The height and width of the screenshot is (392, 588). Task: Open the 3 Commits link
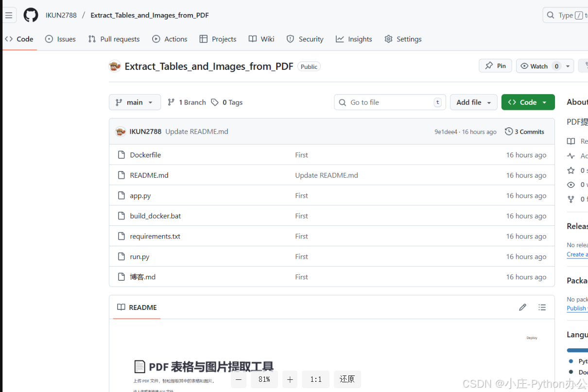(529, 132)
